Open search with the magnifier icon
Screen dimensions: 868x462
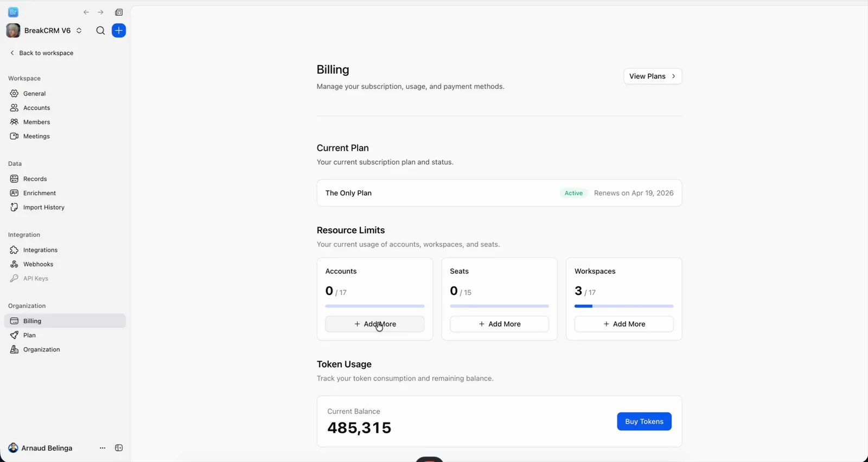(x=100, y=30)
